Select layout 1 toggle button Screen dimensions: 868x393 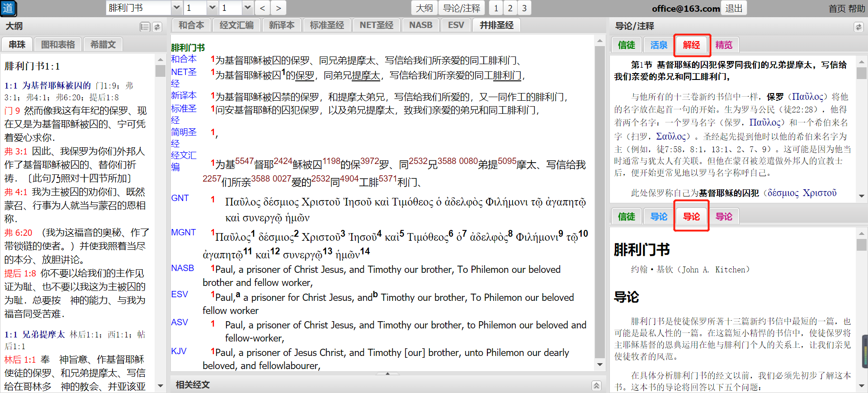click(496, 8)
